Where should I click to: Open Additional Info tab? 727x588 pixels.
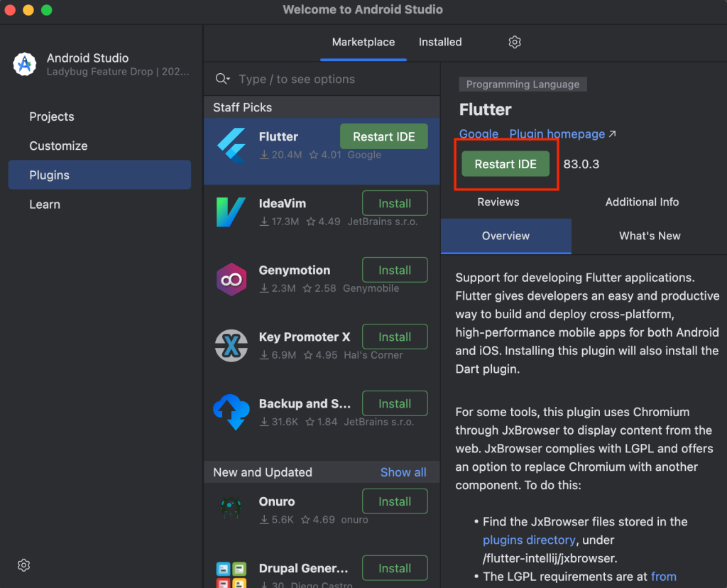642,202
